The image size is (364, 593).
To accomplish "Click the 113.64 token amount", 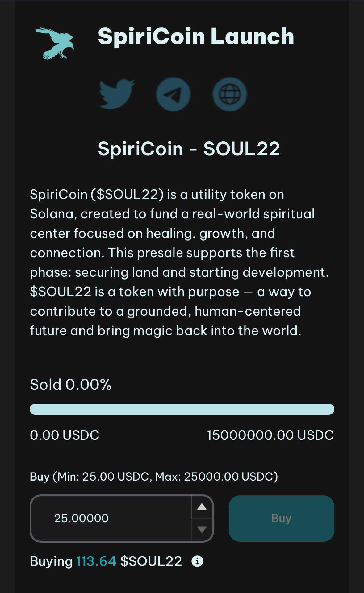I will [x=96, y=561].
